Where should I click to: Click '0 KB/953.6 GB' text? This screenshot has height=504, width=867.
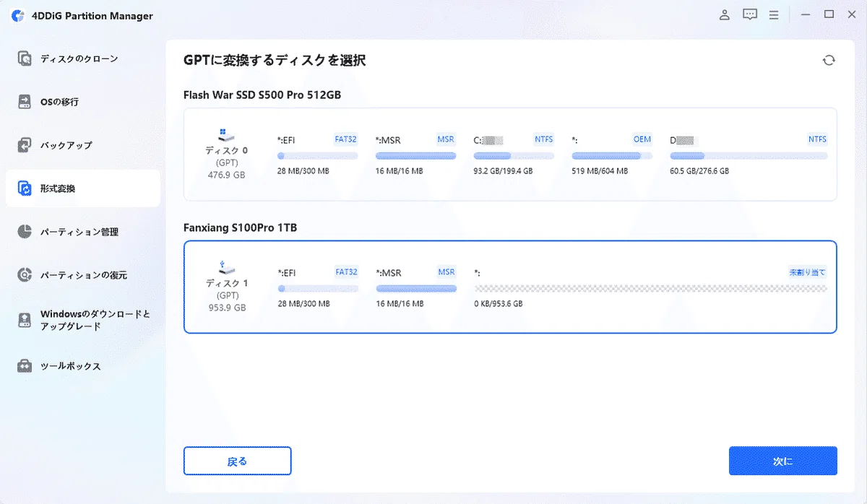click(499, 304)
